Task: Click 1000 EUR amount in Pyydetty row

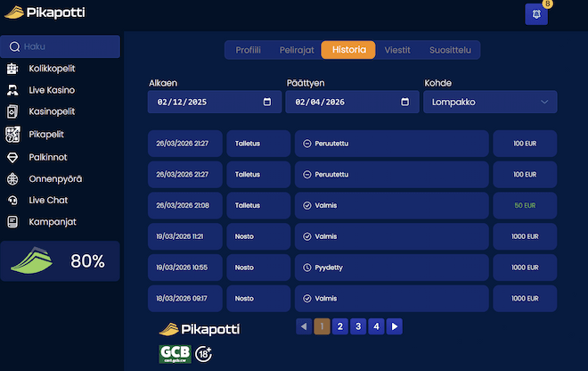Action: pos(525,268)
